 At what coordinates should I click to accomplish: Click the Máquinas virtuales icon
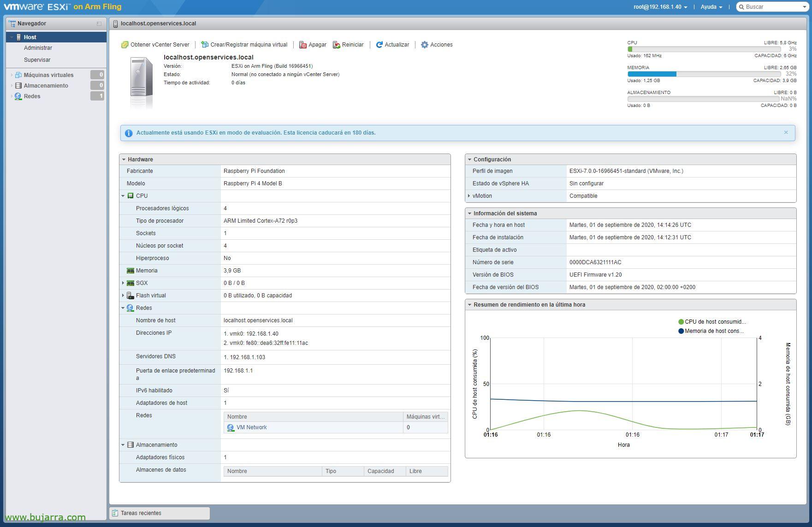(x=18, y=75)
